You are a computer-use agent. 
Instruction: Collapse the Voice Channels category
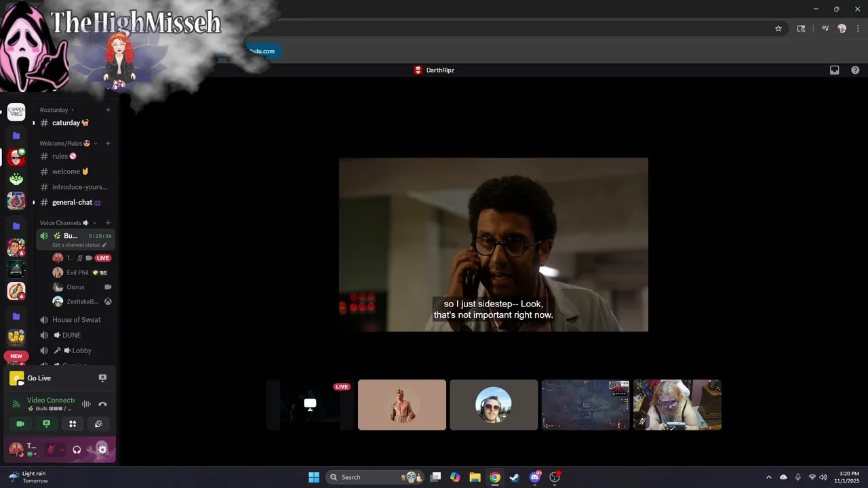coord(68,223)
